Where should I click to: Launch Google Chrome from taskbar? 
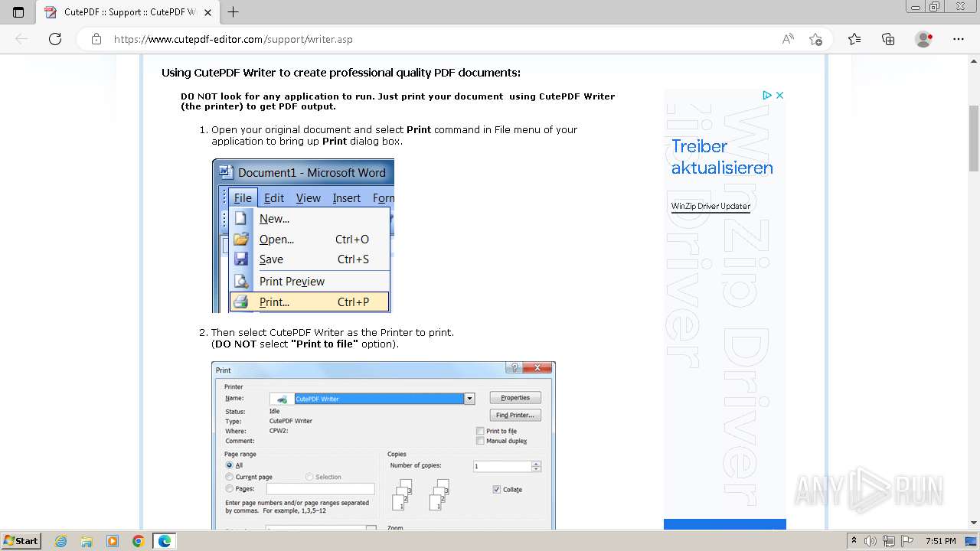pos(138,541)
